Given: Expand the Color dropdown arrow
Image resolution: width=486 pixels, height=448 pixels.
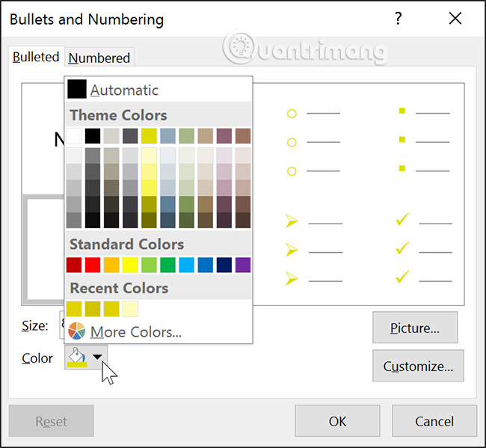Looking at the screenshot, I should (97, 358).
